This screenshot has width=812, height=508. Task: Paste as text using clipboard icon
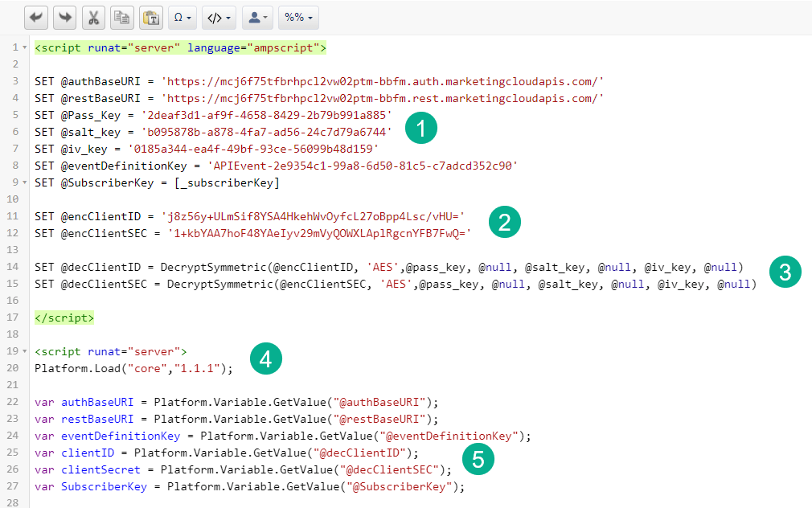(150, 17)
